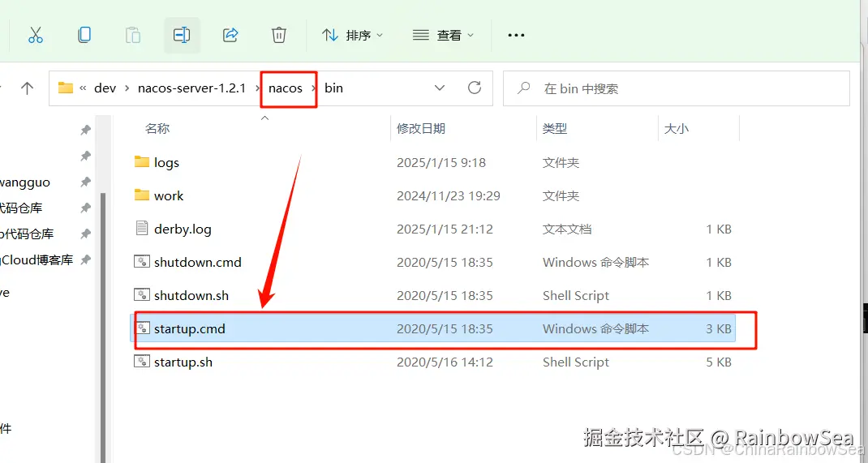
Task: Click Windows 命令脚本 type of shutdown.cmd
Action: click(595, 262)
